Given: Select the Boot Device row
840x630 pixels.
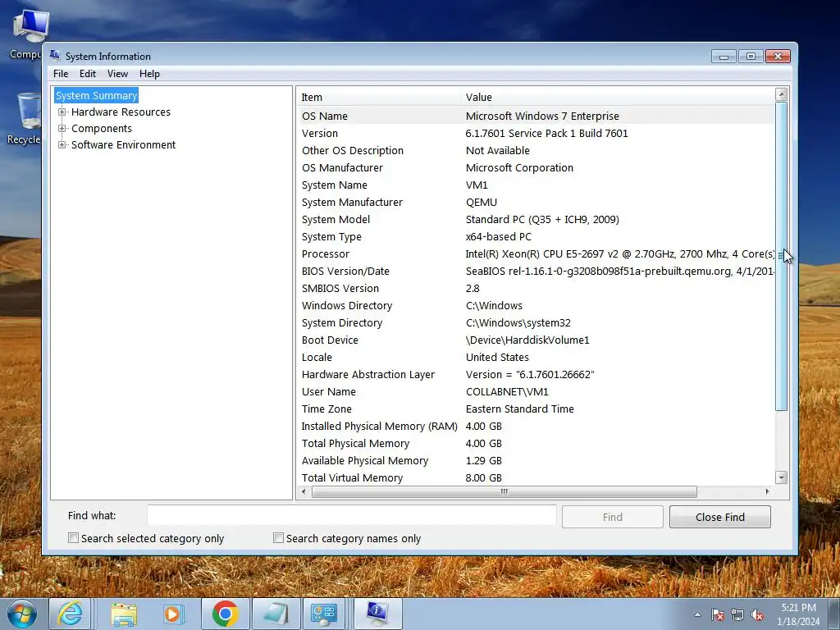Looking at the screenshot, I should tap(536, 340).
